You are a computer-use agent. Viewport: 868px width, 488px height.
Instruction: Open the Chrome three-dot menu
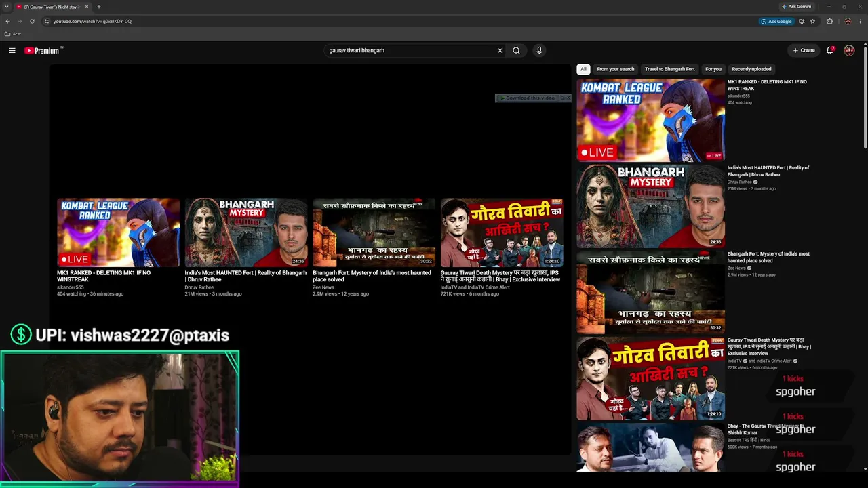coord(860,21)
